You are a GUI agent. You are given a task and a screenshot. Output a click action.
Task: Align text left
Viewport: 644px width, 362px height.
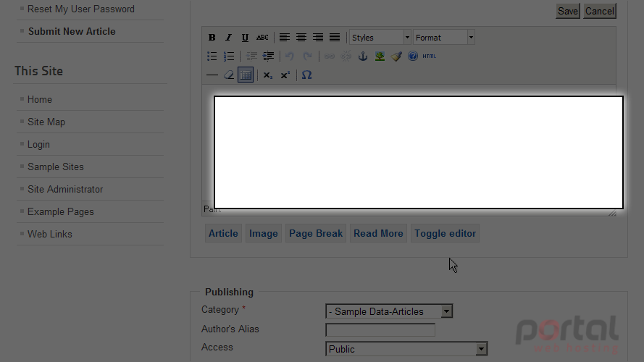284,38
